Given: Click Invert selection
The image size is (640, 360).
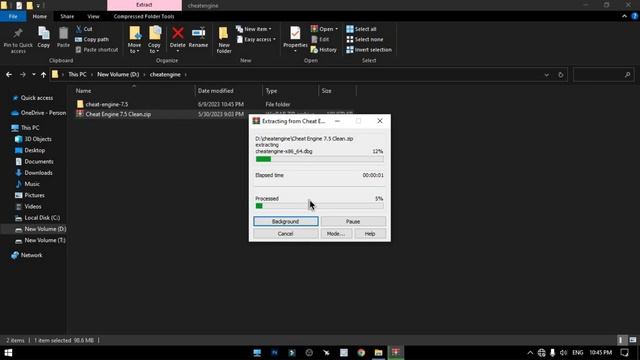Looking at the screenshot, I should click(x=369, y=50).
